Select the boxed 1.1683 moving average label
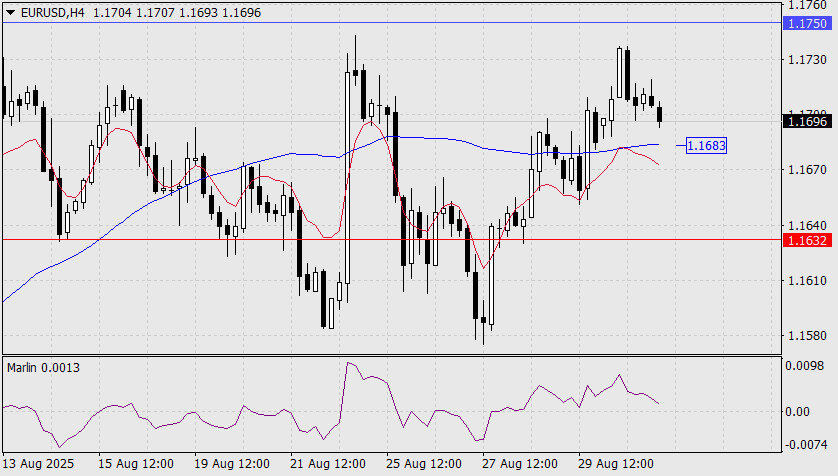 click(706, 145)
